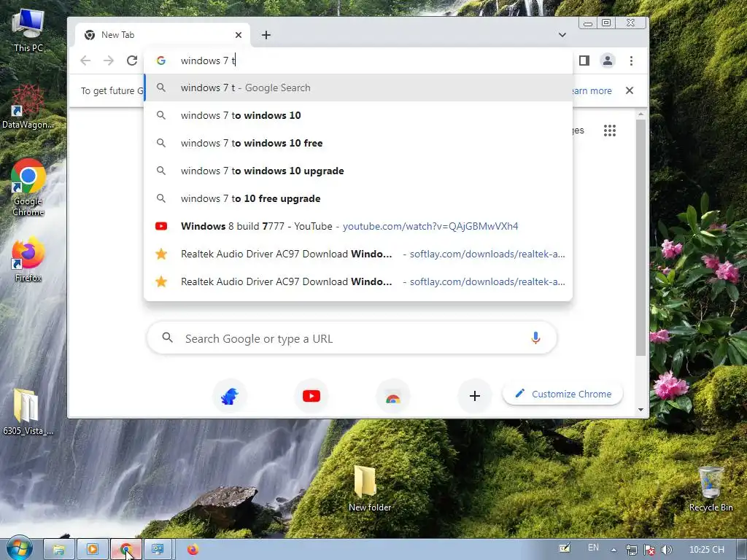The width and height of the screenshot is (747, 560).
Task: Open File Explorer from the taskbar
Action: pyautogui.click(x=59, y=550)
